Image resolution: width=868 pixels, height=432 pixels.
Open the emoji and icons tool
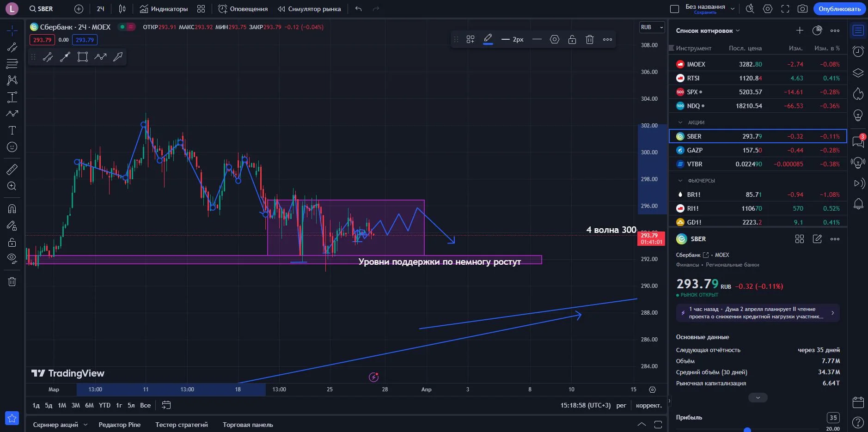pyautogui.click(x=12, y=147)
